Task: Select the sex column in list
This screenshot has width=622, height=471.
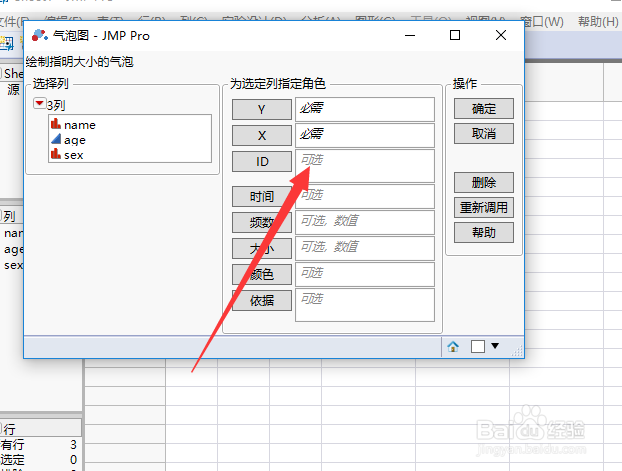Action: tap(73, 155)
